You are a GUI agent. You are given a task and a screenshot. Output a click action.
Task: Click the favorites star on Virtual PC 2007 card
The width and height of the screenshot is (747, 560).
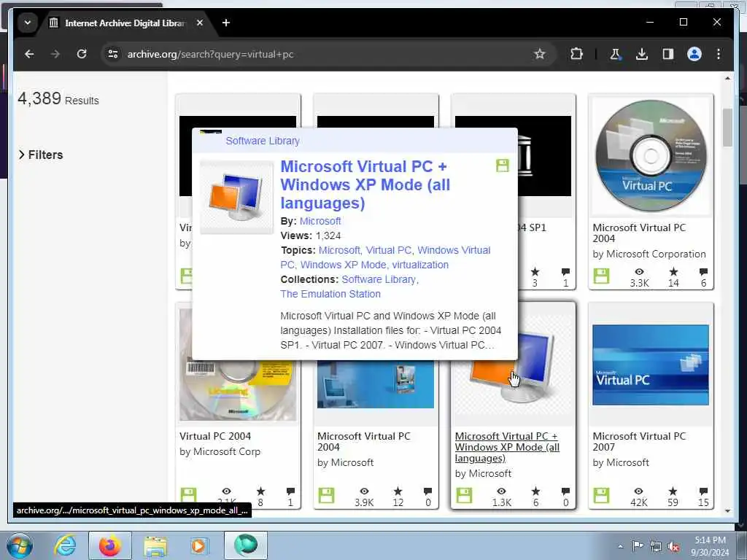[x=673, y=491]
